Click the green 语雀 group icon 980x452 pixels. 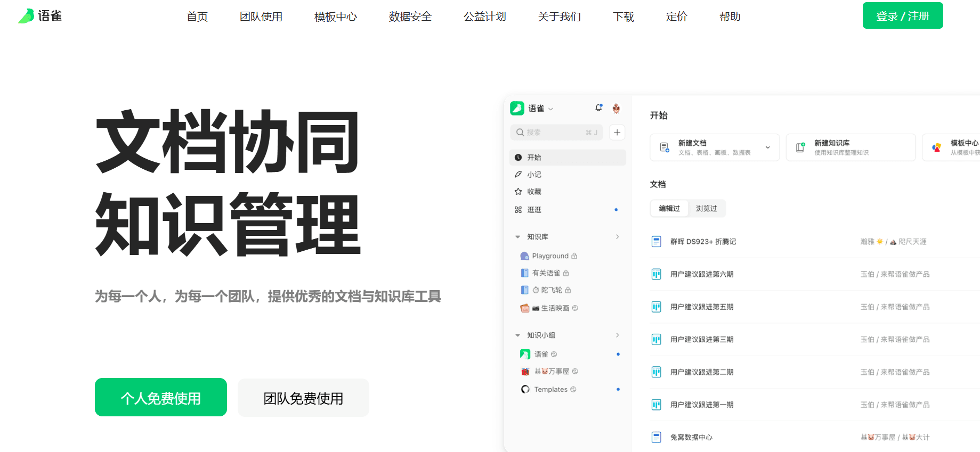click(x=525, y=354)
